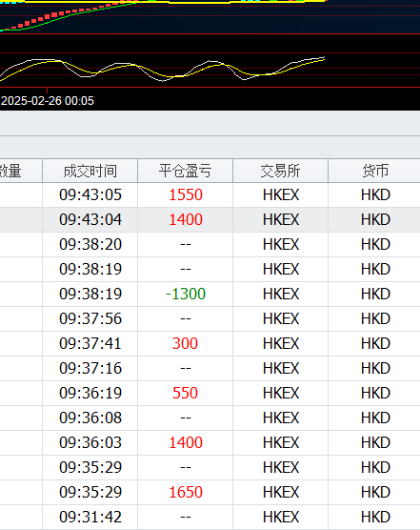Select HKEX in the 09:43:05 row

tap(281, 194)
